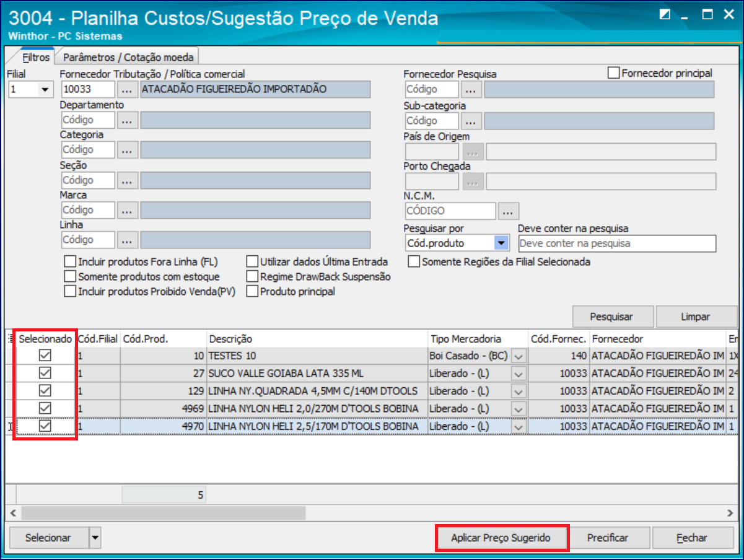Toggle Produto principal checkbox

click(x=252, y=292)
